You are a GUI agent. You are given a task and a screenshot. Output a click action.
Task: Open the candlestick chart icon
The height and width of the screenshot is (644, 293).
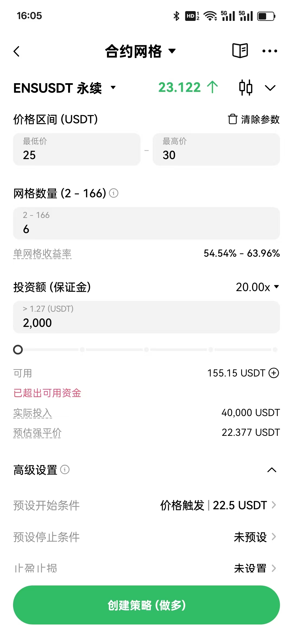click(x=246, y=88)
